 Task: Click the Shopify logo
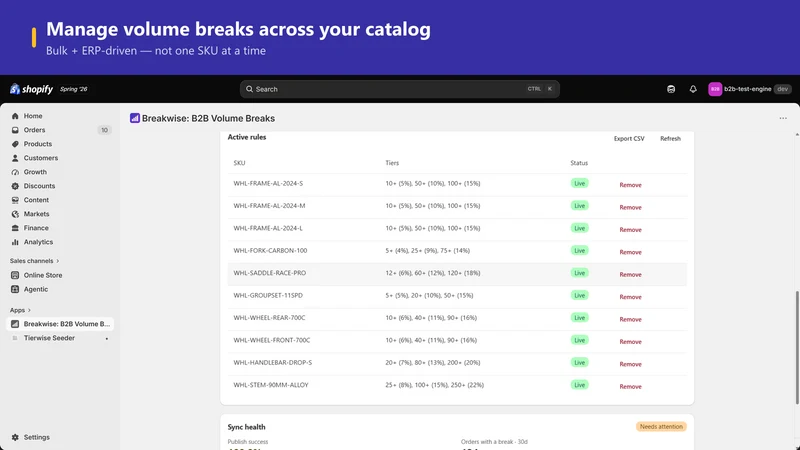tap(31, 89)
